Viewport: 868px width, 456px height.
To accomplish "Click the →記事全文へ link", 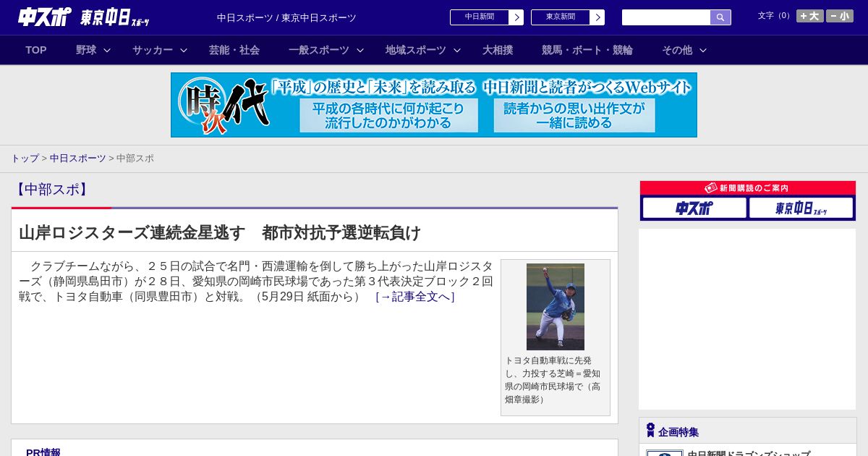I will [415, 297].
